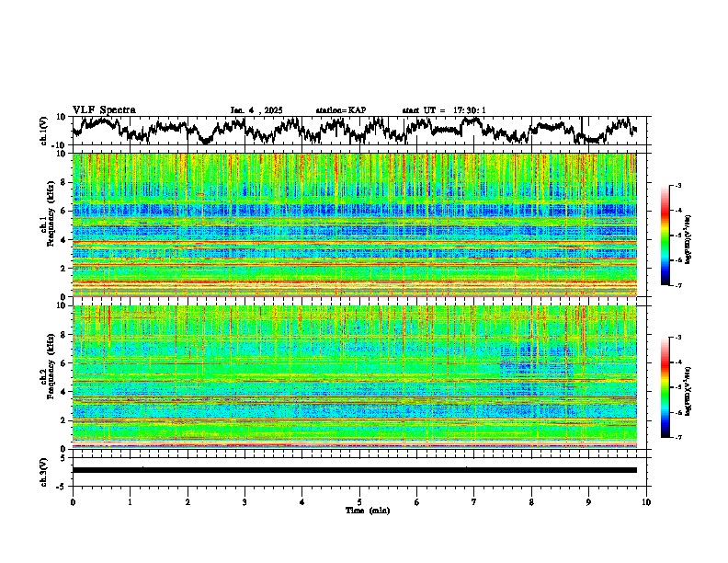Click the time axis tick label '5'
Screen dimensions: 728x563
359,502
